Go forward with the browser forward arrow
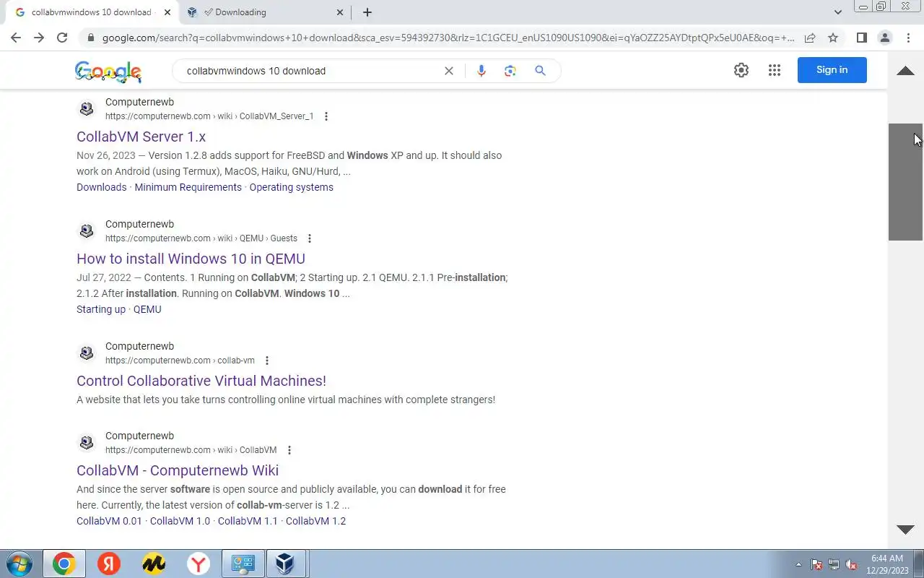 point(39,38)
